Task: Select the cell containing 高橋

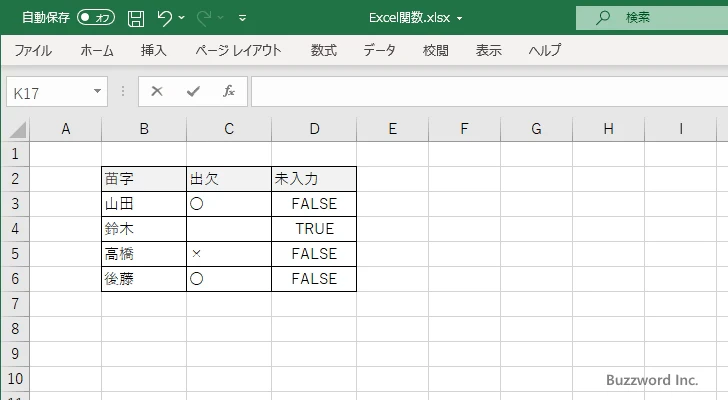Action: click(144, 254)
